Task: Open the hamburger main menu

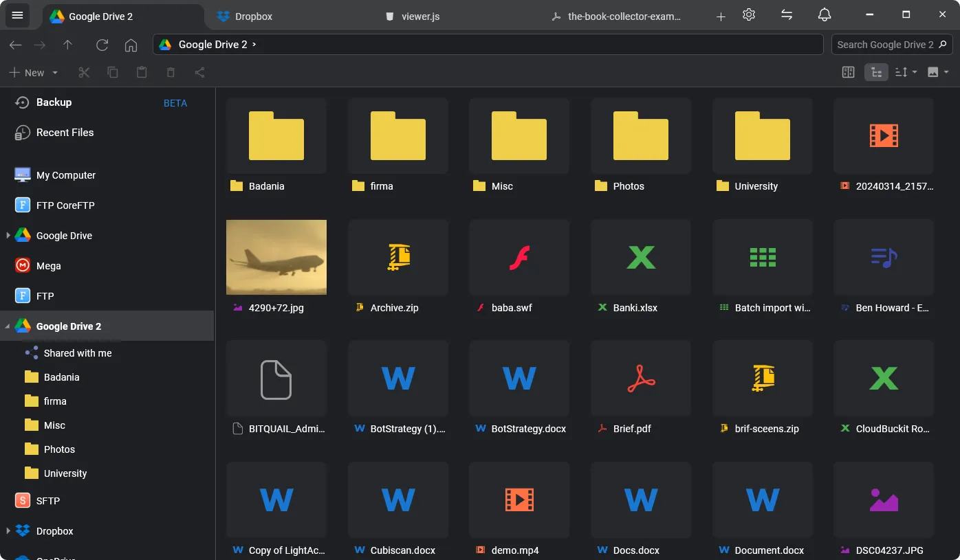Action: click(18, 15)
